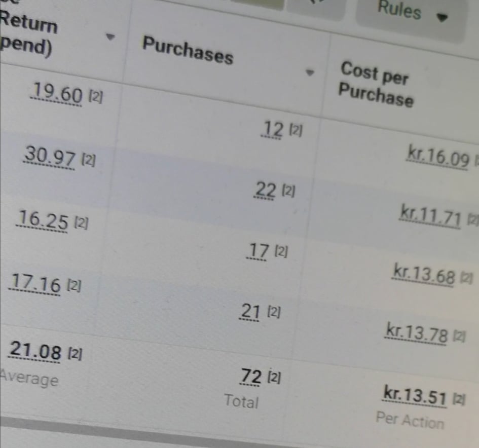Click the [2] footnote beside 12 purchases
Viewport: 479px width, 448px height.
pyautogui.click(x=296, y=130)
